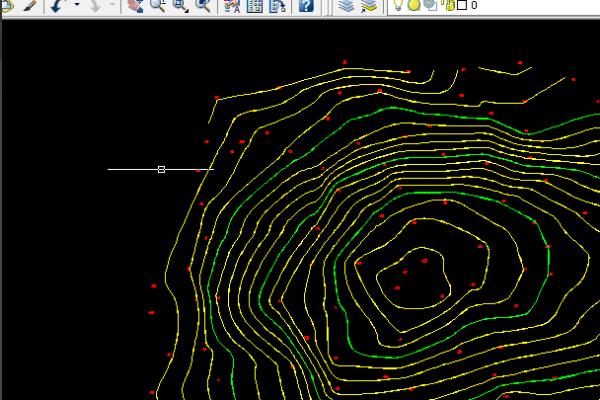Screen dimensions: 600x400
Task: Select the Match Properties paintbrush tool
Action: pyautogui.click(x=29, y=6)
